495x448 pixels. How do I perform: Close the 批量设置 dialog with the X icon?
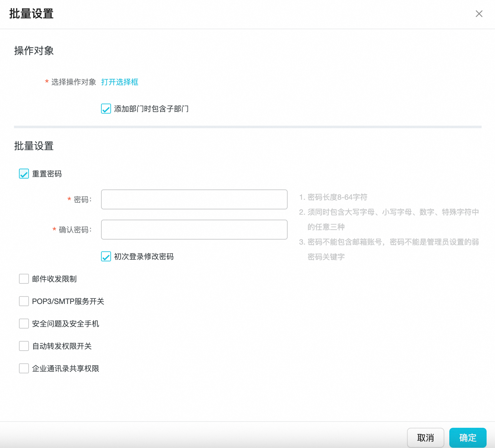pyautogui.click(x=479, y=14)
